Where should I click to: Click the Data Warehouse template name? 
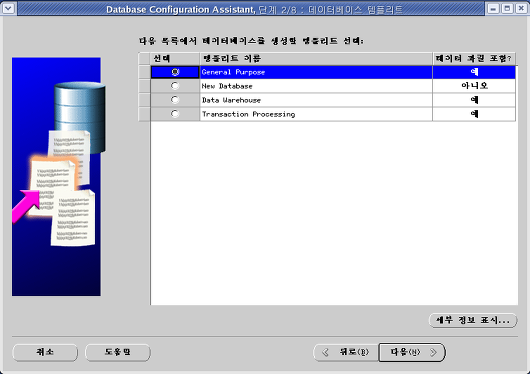click(231, 100)
